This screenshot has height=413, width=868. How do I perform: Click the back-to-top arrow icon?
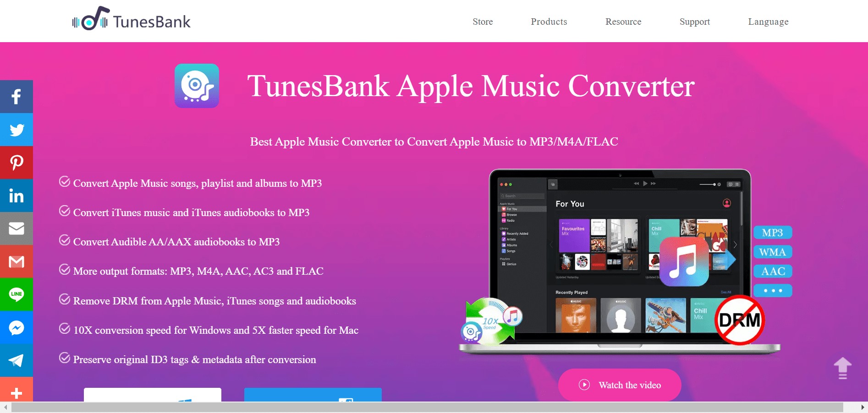(x=842, y=368)
